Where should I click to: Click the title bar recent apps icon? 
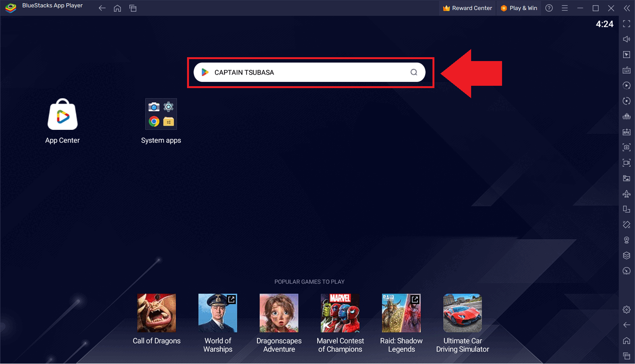tap(133, 8)
